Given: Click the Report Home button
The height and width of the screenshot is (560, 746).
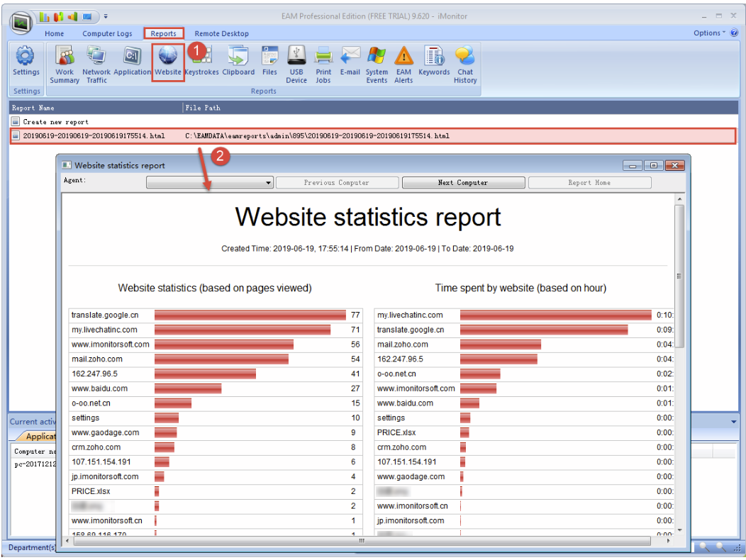Looking at the screenshot, I should point(589,183).
